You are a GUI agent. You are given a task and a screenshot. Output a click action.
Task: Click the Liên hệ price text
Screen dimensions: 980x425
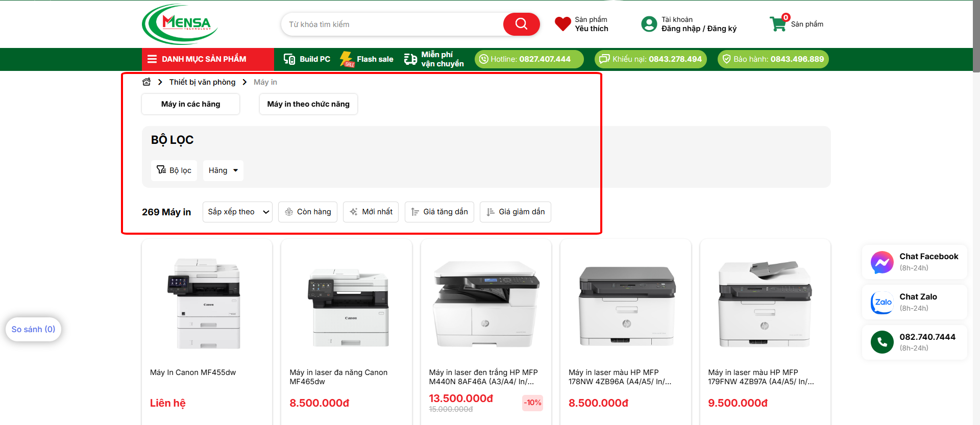(x=168, y=403)
